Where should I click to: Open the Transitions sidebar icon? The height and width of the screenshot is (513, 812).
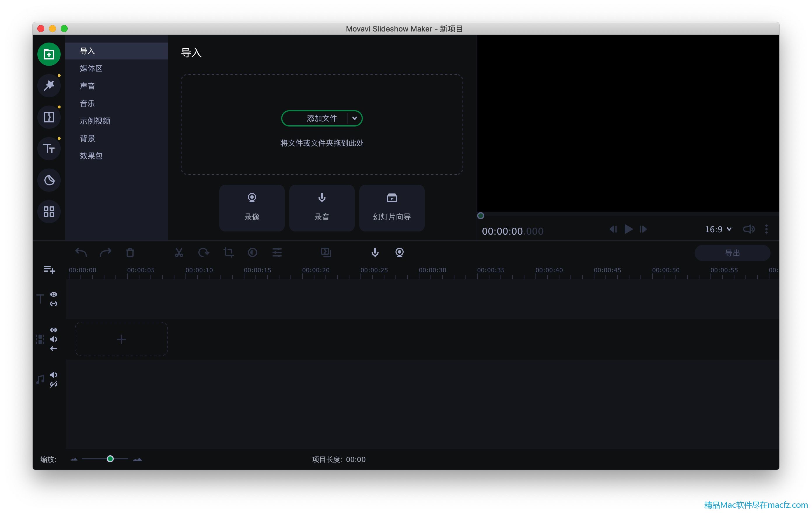pyautogui.click(x=49, y=117)
